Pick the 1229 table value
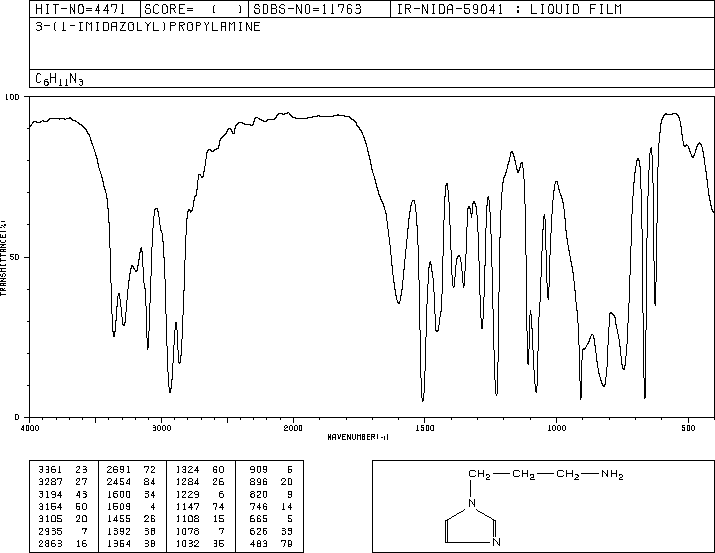 click(x=187, y=494)
